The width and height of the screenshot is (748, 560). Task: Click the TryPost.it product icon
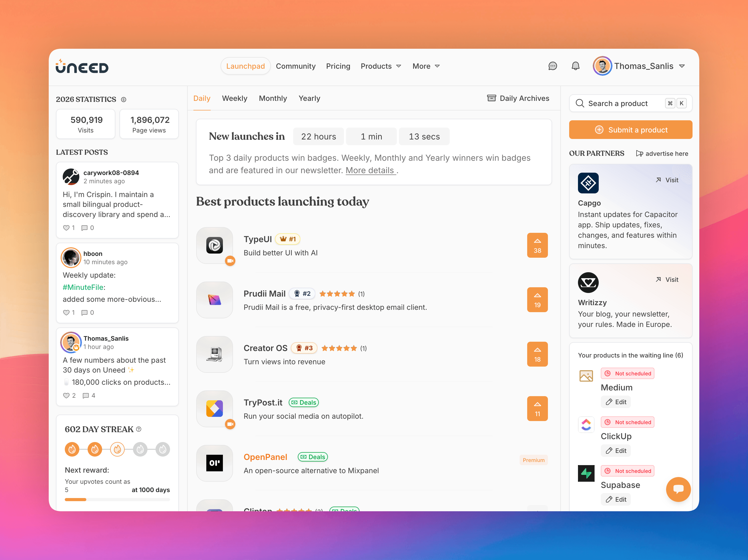[214, 409]
